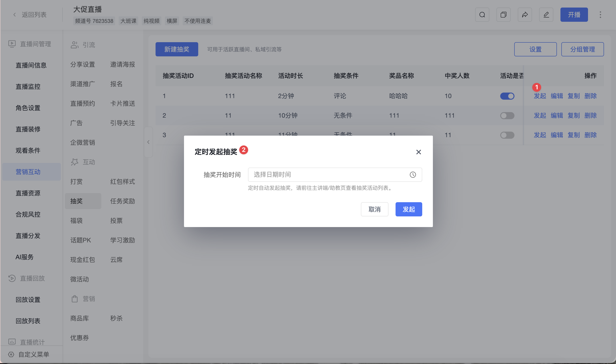Click 编辑 for lottery row 1
This screenshot has width=616, height=364.
(557, 96)
